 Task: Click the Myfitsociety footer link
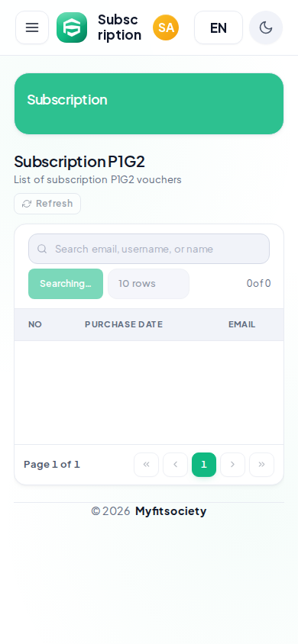tap(170, 511)
